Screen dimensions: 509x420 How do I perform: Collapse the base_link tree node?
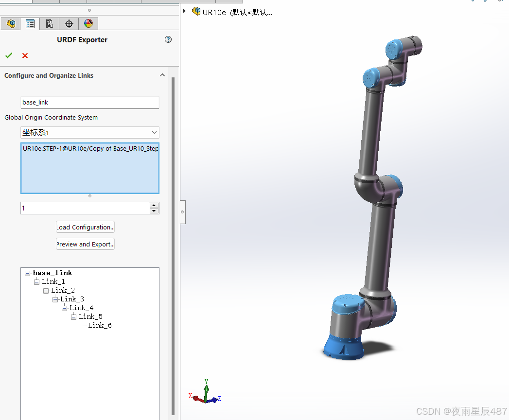click(27, 273)
